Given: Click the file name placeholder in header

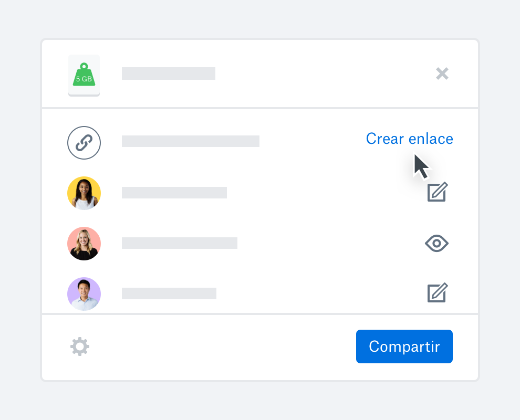Looking at the screenshot, I should (x=169, y=73).
